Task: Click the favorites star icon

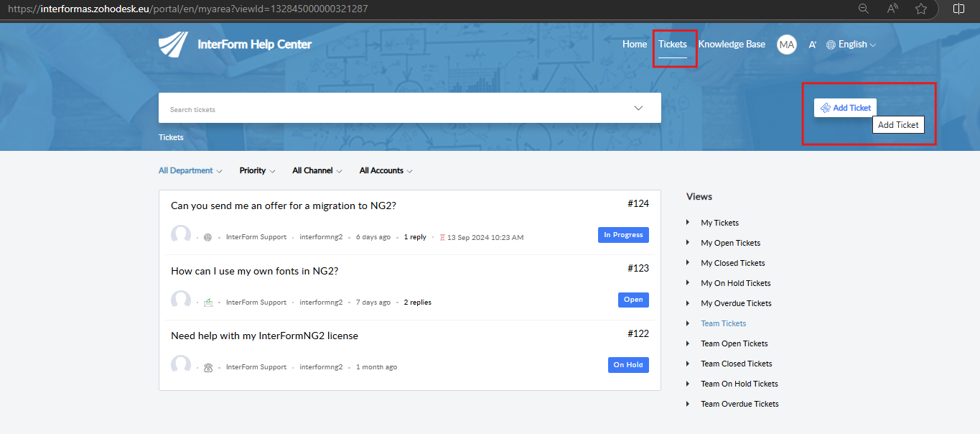Action: [x=921, y=9]
